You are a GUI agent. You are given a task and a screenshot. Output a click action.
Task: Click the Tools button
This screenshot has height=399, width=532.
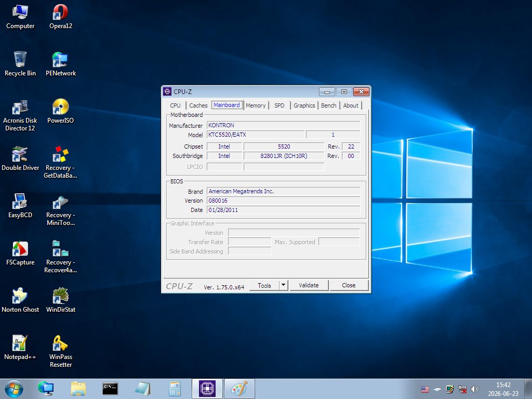(x=264, y=285)
